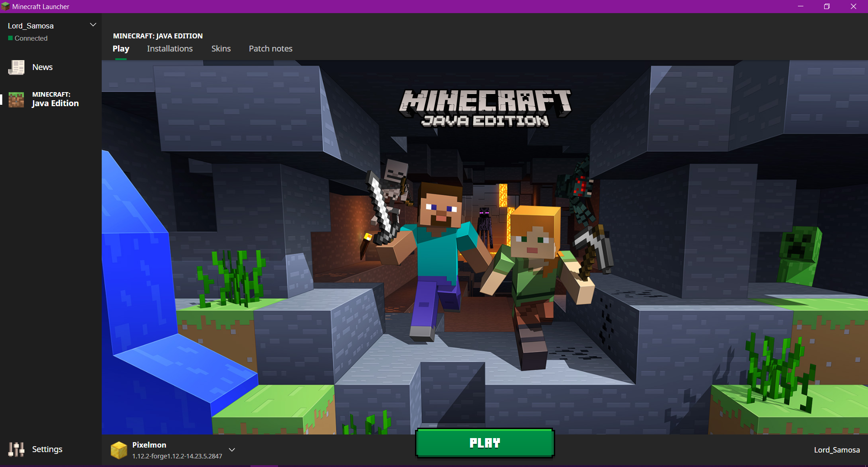Restore down the launcher window
This screenshot has width=868, height=467.
(x=827, y=6)
